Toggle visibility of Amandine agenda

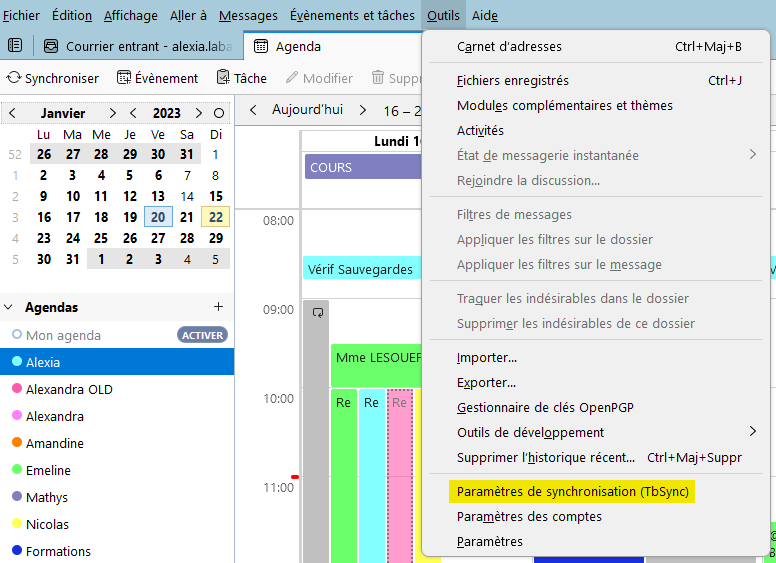click(x=17, y=443)
